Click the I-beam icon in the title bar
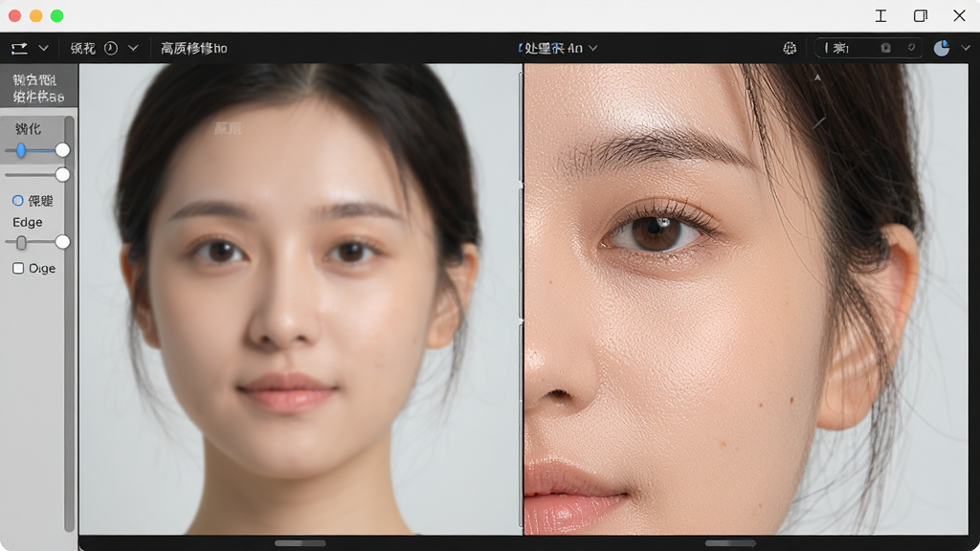The width and height of the screenshot is (980, 551). (x=880, y=15)
